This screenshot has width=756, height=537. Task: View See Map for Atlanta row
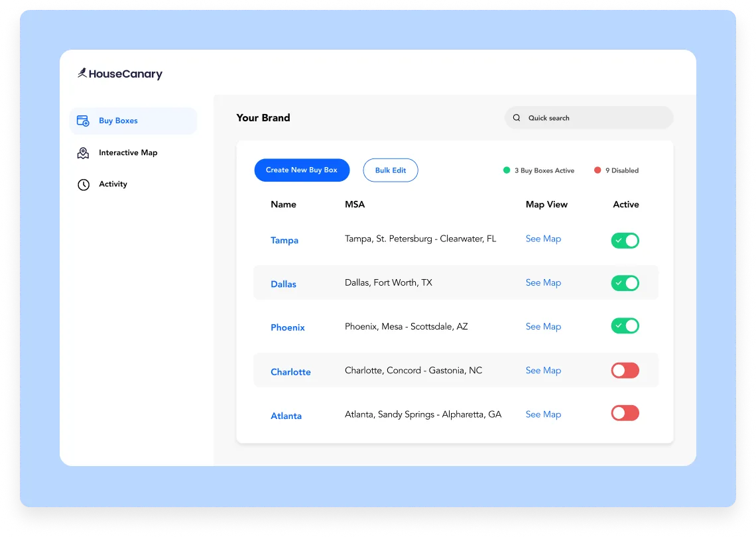[543, 414]
